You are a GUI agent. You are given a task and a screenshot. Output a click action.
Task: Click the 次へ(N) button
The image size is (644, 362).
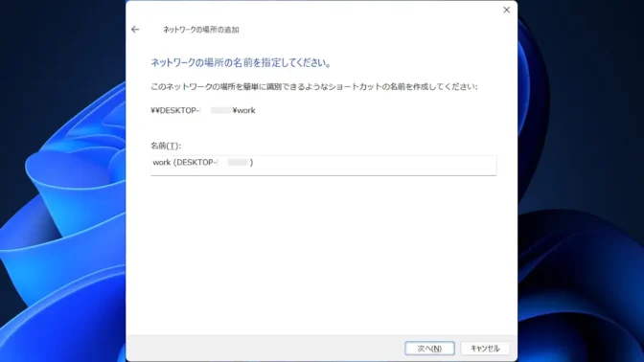pyautogui.click(x=429, y=349)
